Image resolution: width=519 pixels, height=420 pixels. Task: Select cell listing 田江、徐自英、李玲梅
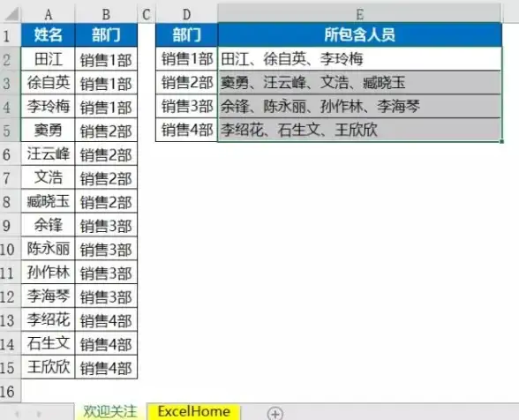pos(360,59)
